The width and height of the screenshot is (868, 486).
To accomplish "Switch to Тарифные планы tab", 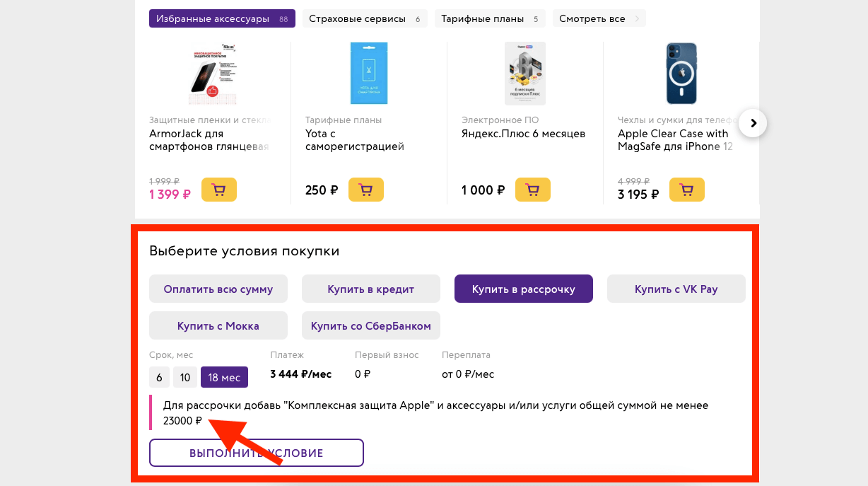I will pos(489,18).
